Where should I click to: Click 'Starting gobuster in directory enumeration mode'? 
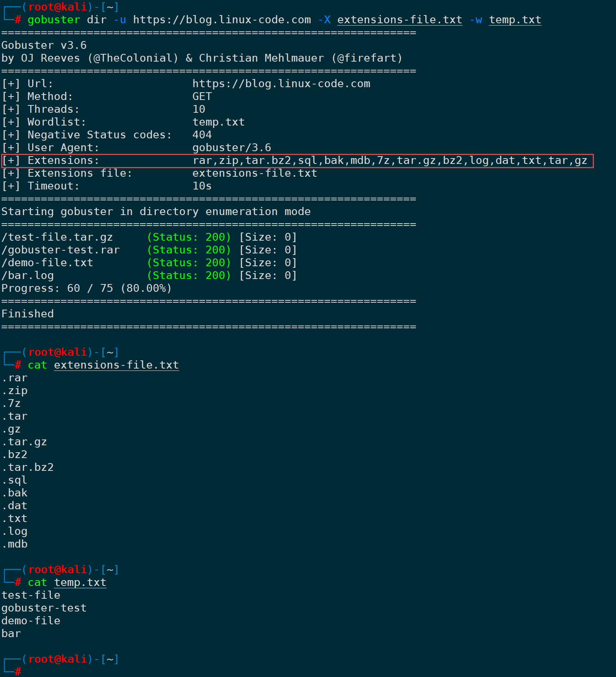pyautogui.click(x=156, y=212)
